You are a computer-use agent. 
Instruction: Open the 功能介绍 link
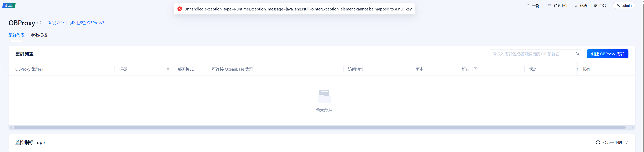click(56, 23)
